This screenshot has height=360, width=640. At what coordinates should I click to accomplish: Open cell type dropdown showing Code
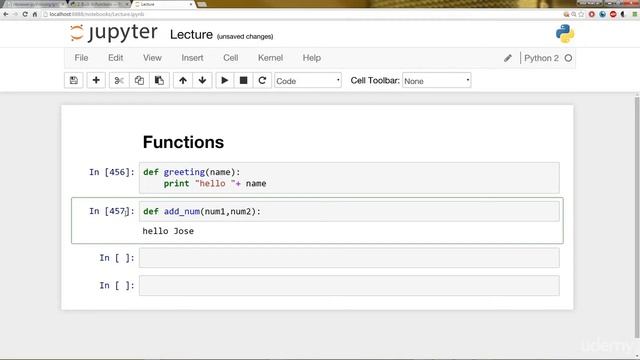tap(308, 81)
